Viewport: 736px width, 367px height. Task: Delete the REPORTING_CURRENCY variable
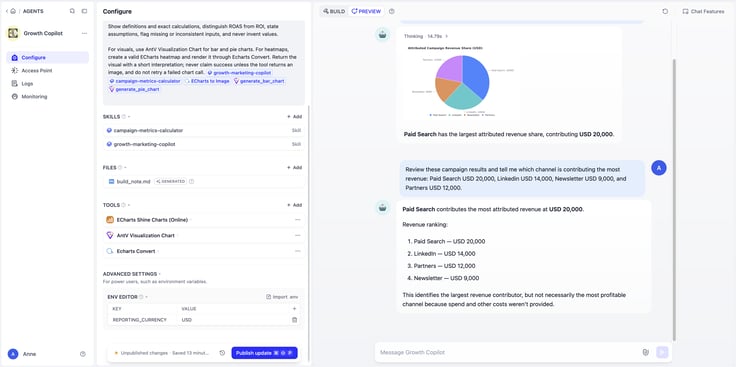coord(294,320)
